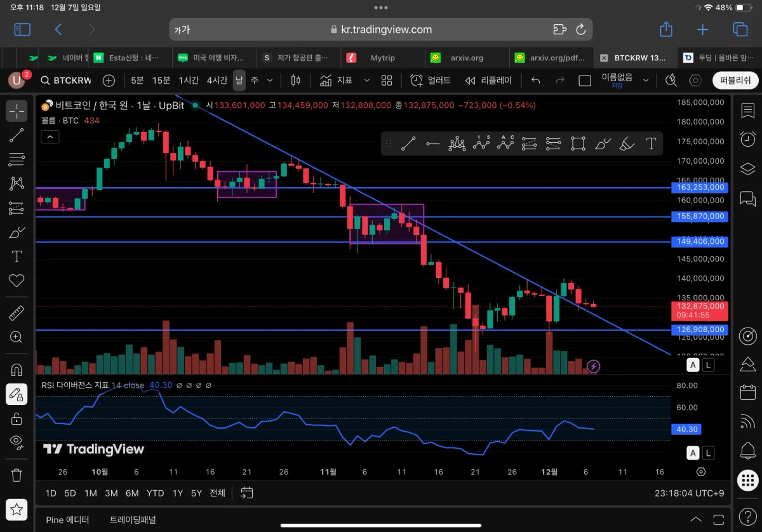762x532 pixels.
Task: Open go-to-date calendar icon
Action: 247,493
